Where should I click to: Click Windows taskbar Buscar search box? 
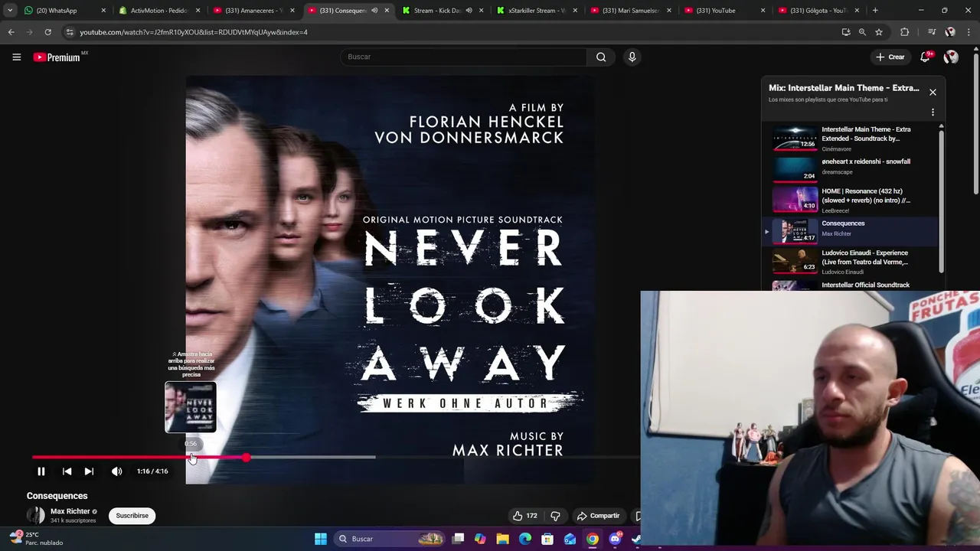(x=390, y=539)
